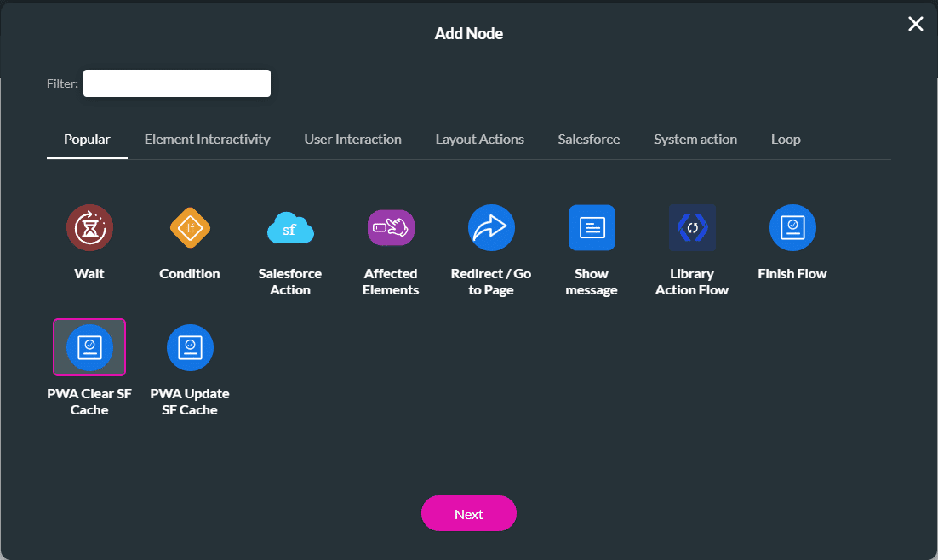Viewport: 938px width, 560px height.
Task: Choose the Salesforce Action node
Action: click(x=289, y=227)
